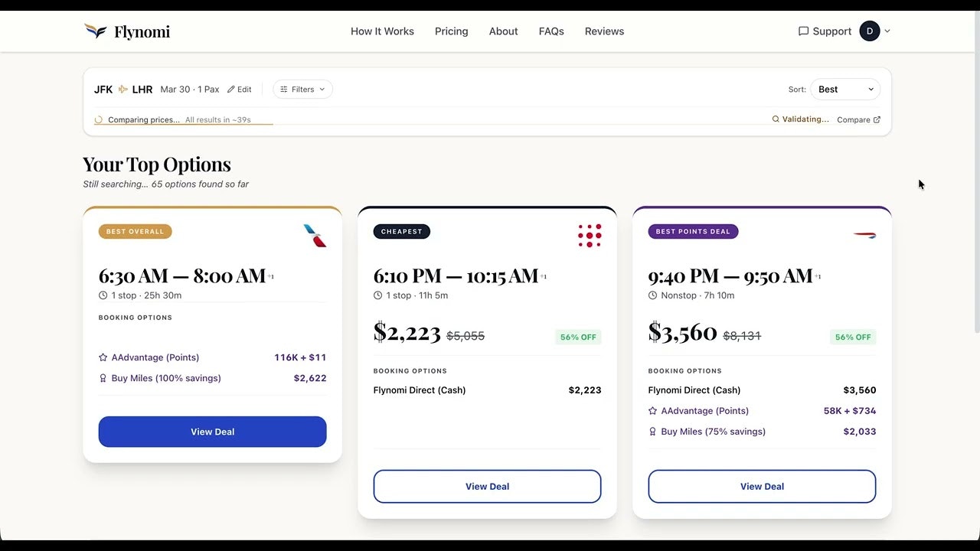
Task: Click the BEST OVERALL badge
Action: pyautogui.click(x=136, y=232)
